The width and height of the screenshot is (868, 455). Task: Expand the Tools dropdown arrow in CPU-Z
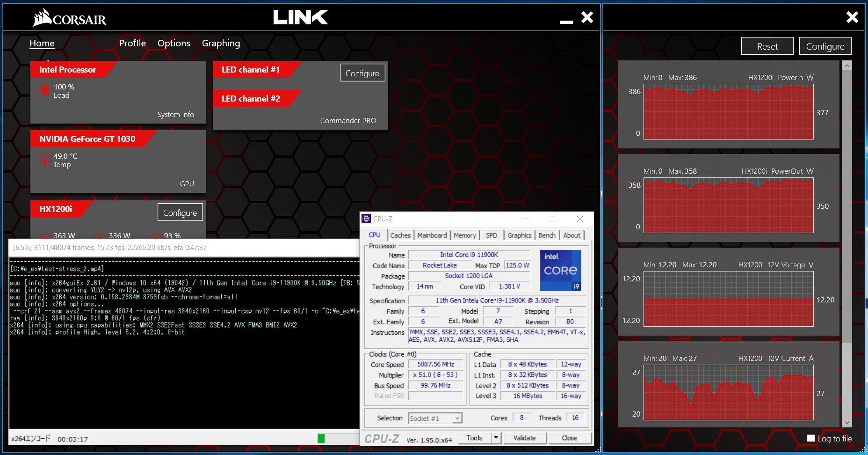(x=496, y=438)
